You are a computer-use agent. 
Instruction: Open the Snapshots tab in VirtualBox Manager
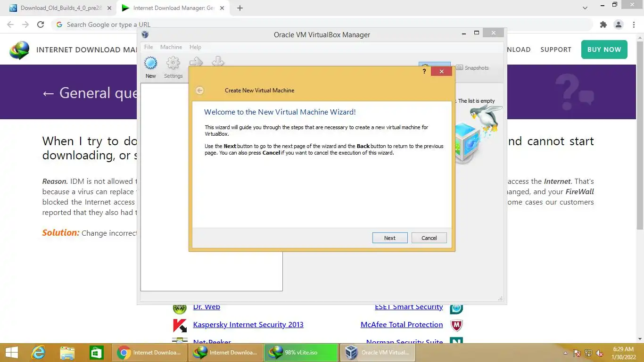coord(472,68)
